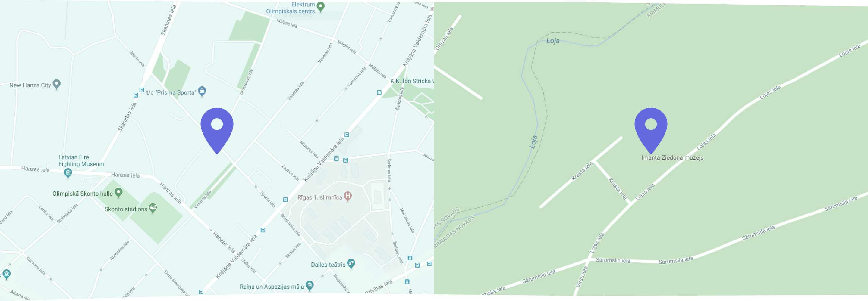Click the Rīgas 1. slimnīca text label
The height and width of the screenshot is (301, 868).
tap(319, 197)
